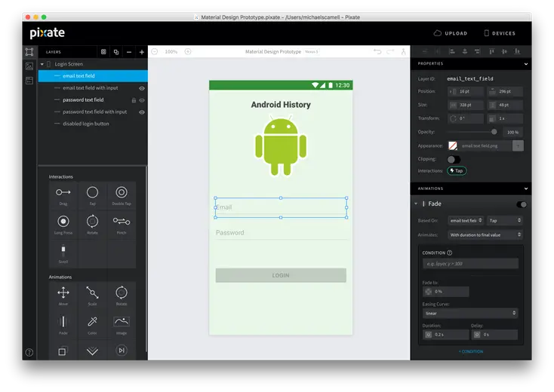
Task: Toggle lock on password text field
Action: point(134,100)
